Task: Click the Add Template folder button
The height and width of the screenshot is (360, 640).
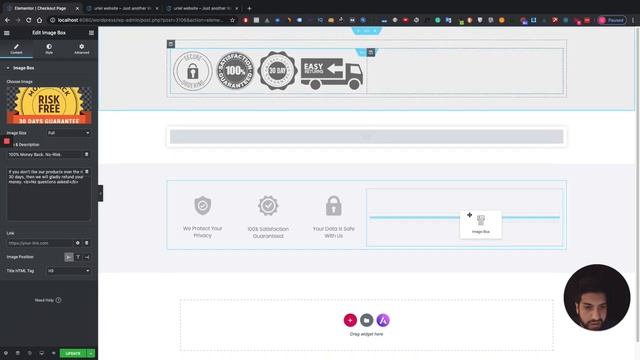Action: click(x=367, y=320)
